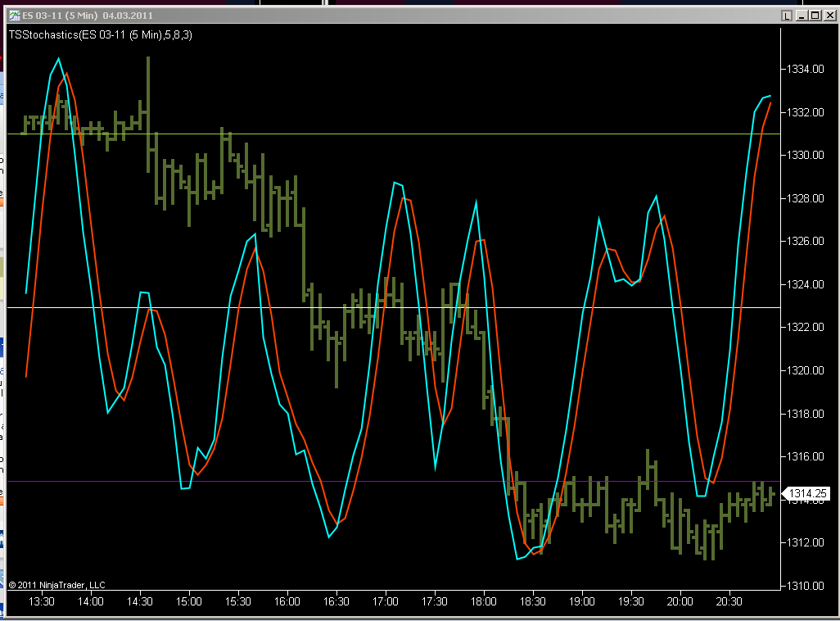Click the 20:00 time axis label
Screen dimensions: 840x621
coord(680,601)
